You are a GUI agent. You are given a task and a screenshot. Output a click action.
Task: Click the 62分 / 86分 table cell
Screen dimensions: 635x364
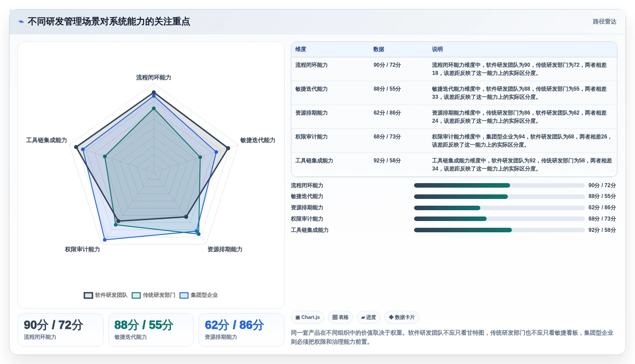[x=387, y=113]
